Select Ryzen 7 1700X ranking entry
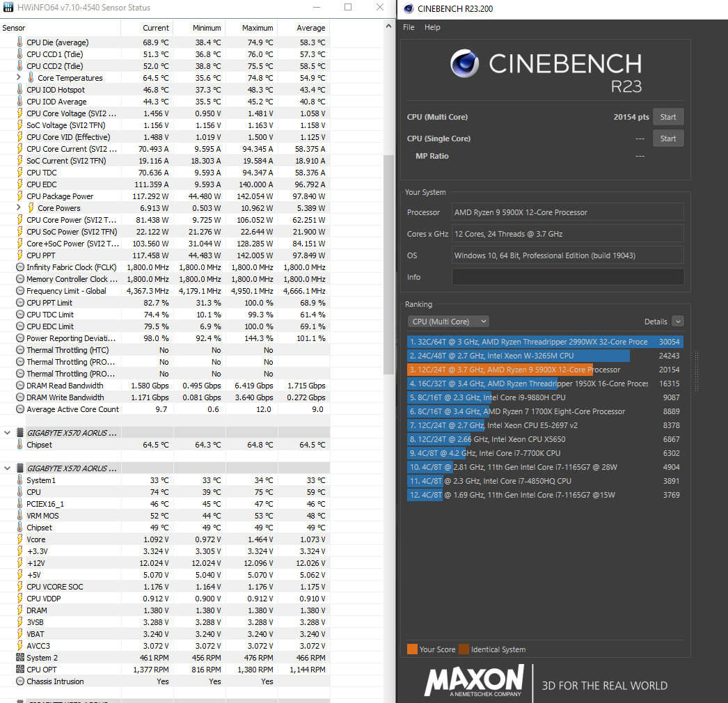Viewport: 728px width, 703px height. 544,411
